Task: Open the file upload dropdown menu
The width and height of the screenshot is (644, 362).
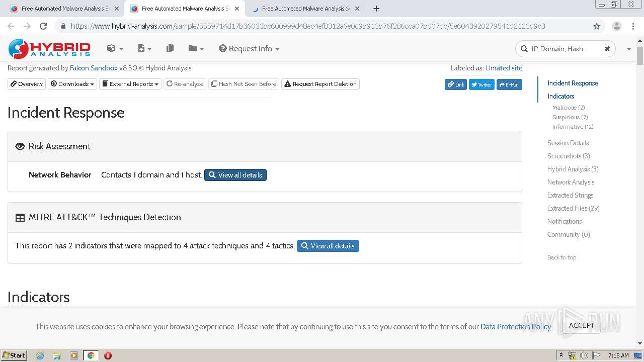Action: coord(144,49)
